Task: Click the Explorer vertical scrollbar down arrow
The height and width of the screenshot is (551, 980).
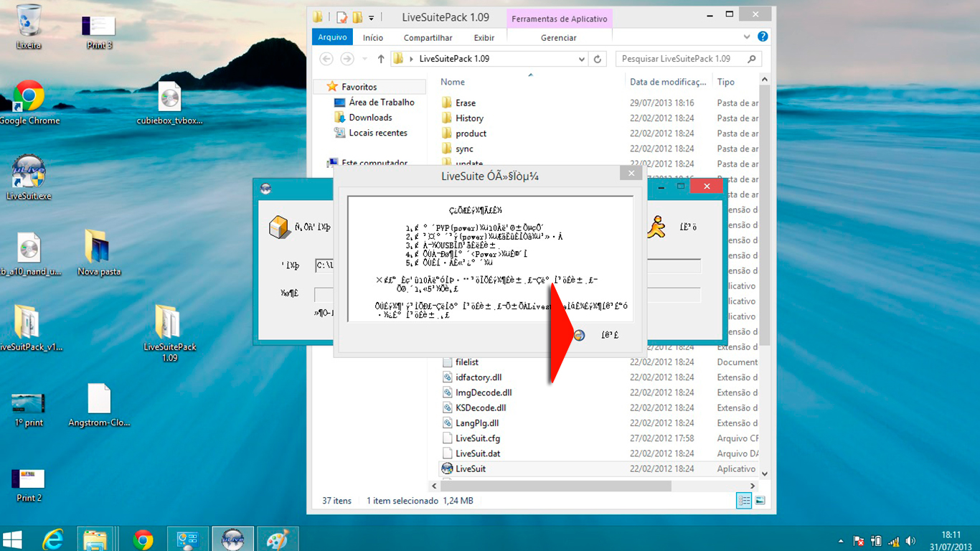Action: [764, 474]
